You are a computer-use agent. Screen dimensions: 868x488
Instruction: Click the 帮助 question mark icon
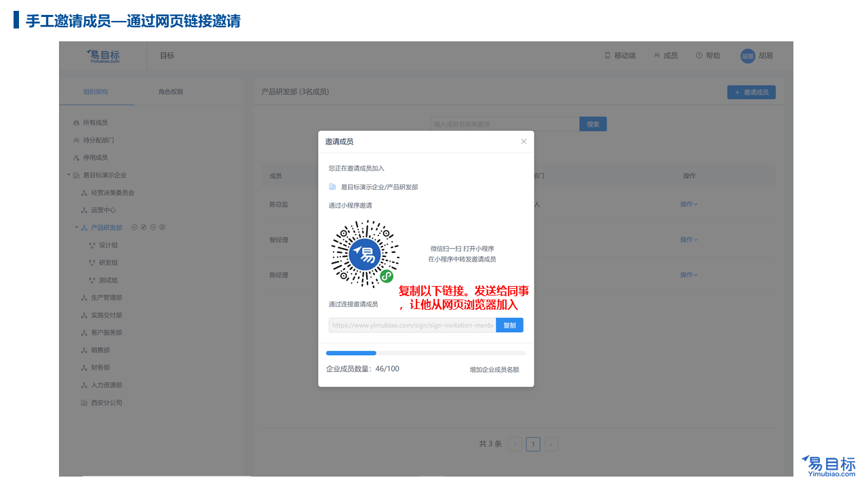click(699, 56)
